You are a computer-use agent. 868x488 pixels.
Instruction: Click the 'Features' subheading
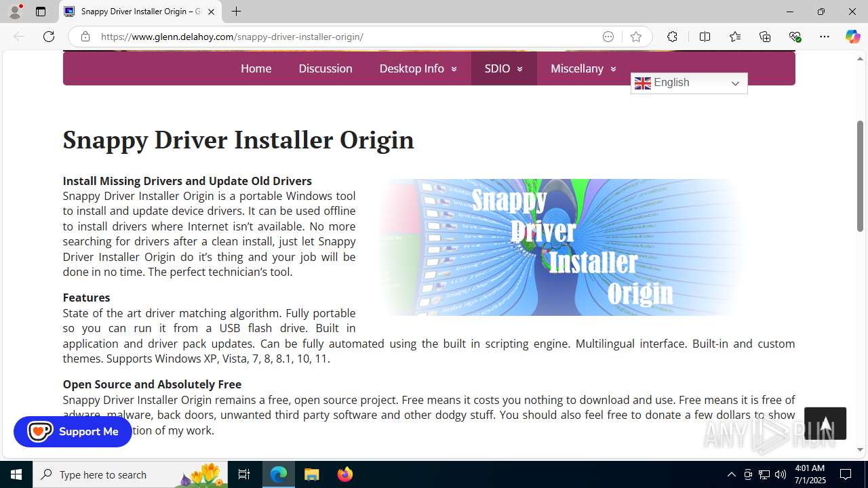[86, 298]
